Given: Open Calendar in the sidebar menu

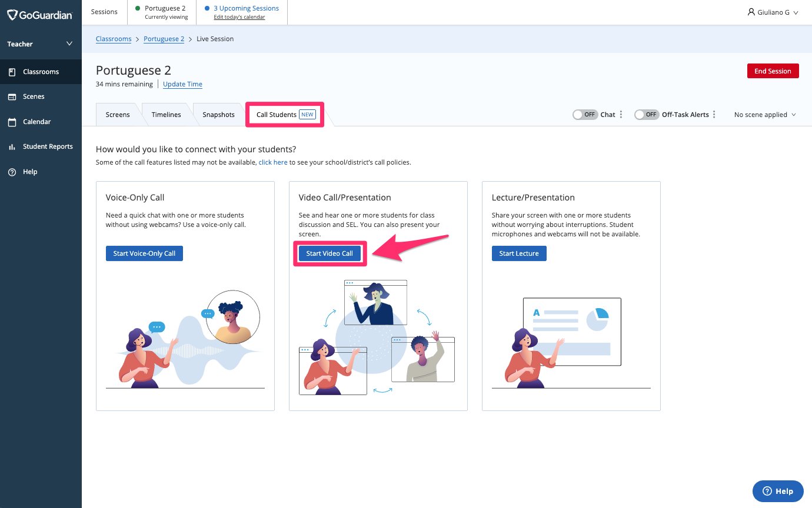Looking at the screenshot, I should [41, 122].
